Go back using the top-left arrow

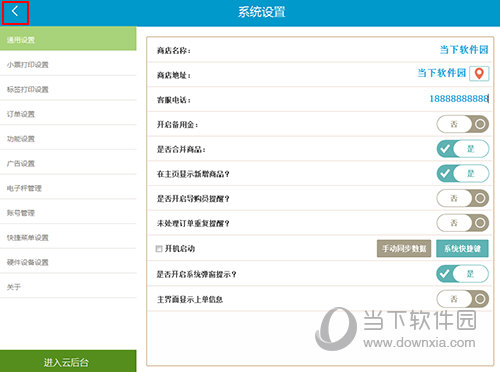coord(15,12)
